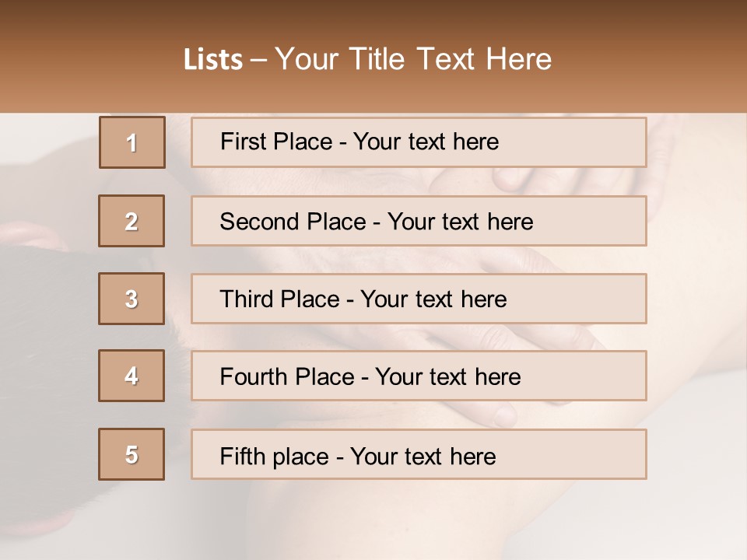Click the number 1 box
Image resolution: width=747 pixels, height=560 pixels.
point(132,142)
